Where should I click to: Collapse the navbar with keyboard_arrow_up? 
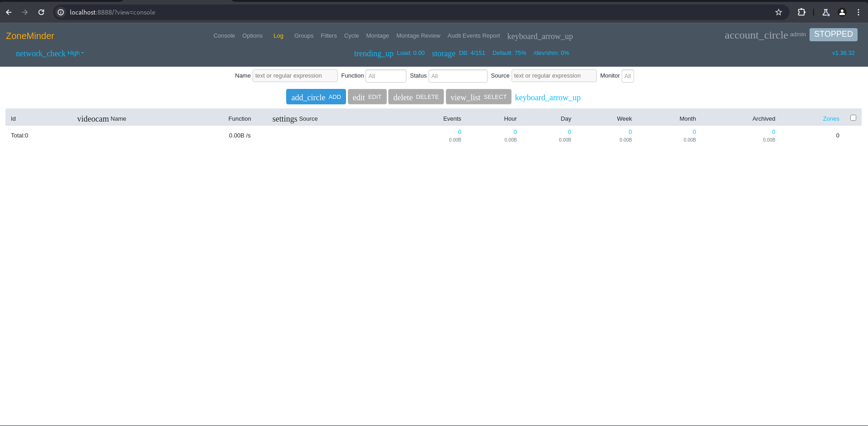point(540,36)
